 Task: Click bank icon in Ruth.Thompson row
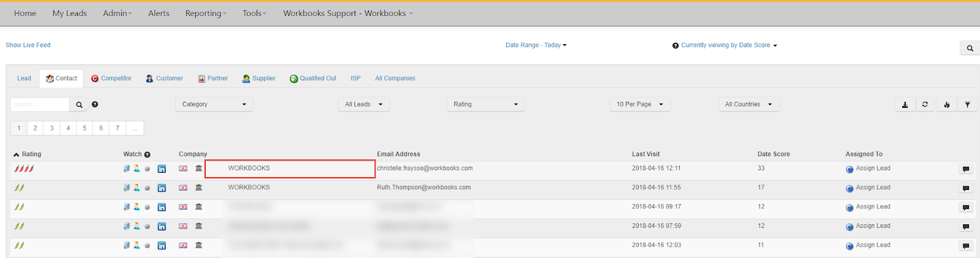(x=198, y=188)
